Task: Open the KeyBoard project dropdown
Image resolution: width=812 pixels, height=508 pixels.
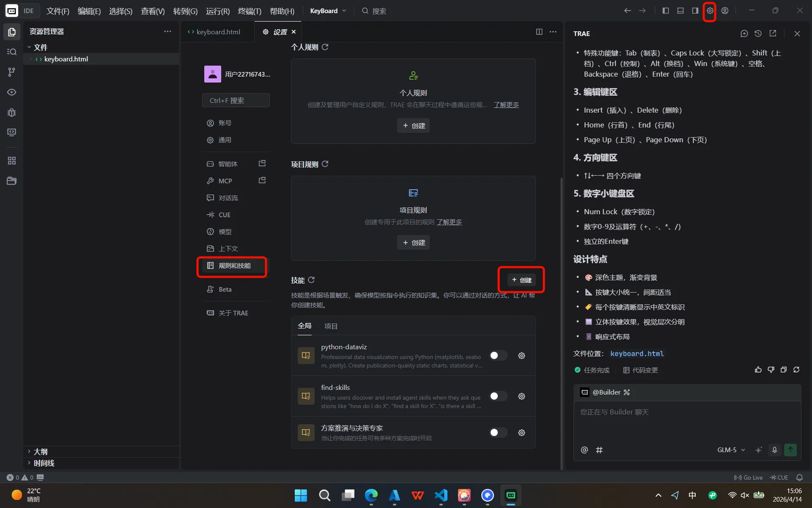Action: click(x=328, y=11)
